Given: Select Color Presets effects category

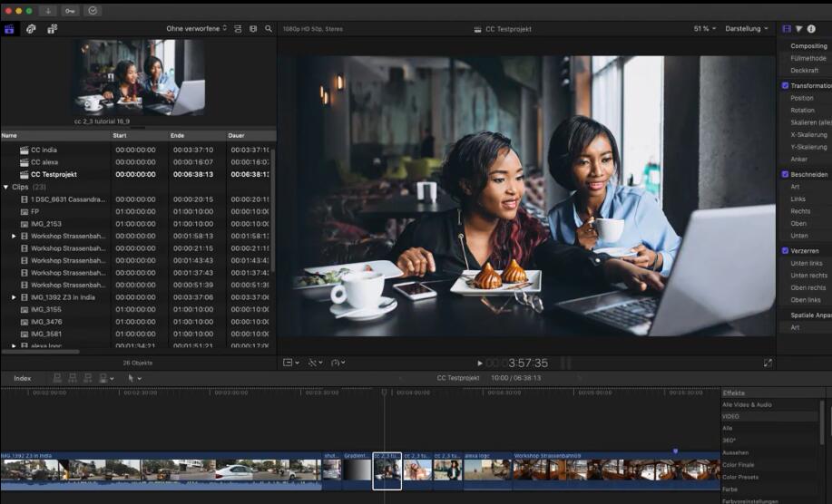Looking at the screenshot, I should [x=740, y=477].
